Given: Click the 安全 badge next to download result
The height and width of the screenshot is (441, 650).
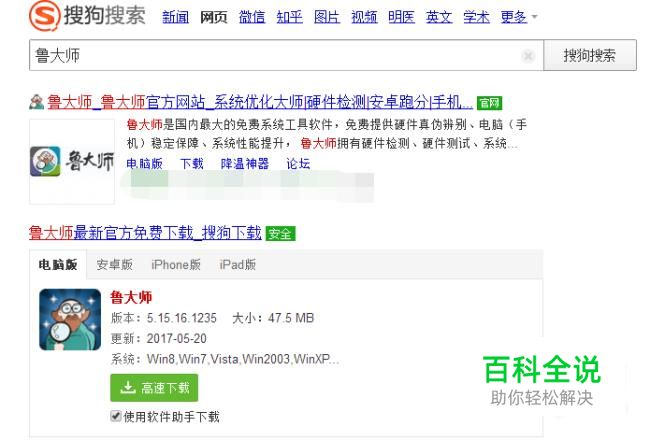Looking at the screenshot, I should 280,234.
